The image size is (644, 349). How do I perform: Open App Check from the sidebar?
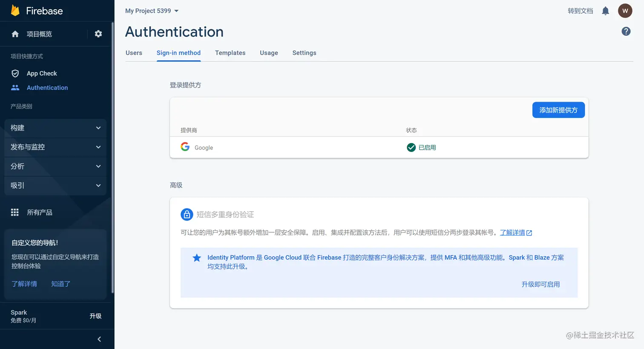[x=42, y=73]
